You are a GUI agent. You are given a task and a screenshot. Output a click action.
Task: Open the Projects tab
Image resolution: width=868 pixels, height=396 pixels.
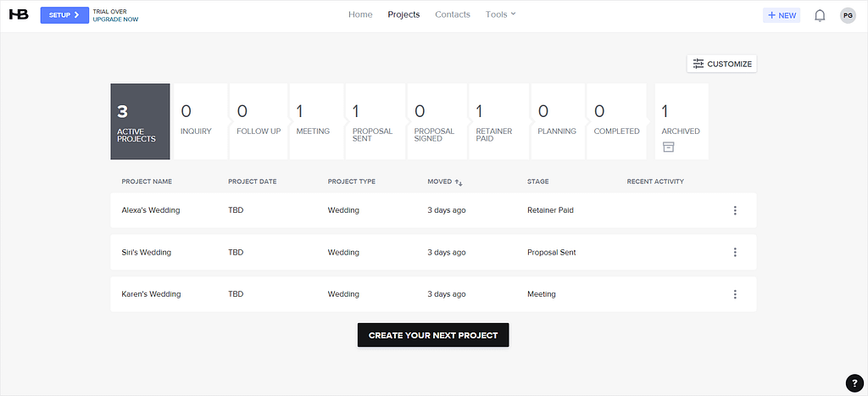[x=403, y=14]
